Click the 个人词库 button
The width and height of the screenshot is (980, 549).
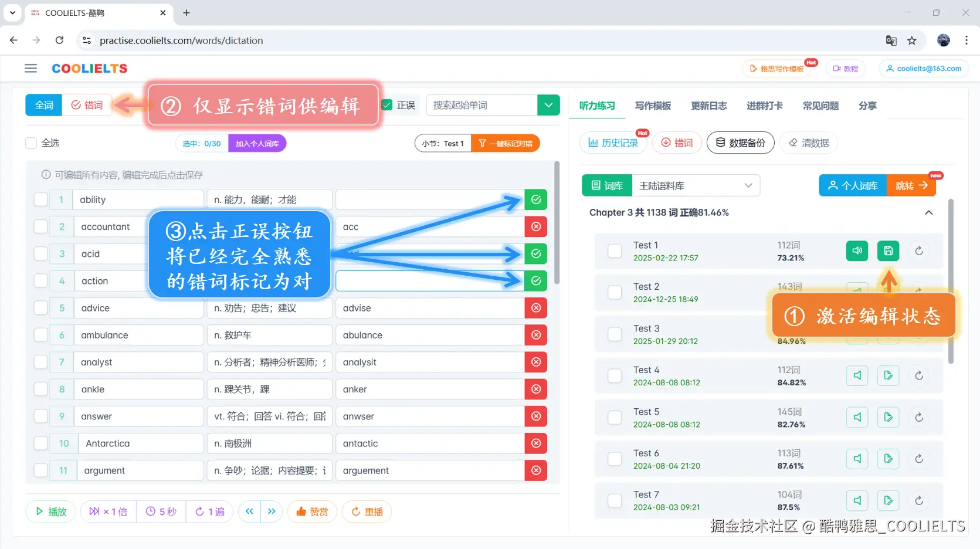[x=853, y=185]
